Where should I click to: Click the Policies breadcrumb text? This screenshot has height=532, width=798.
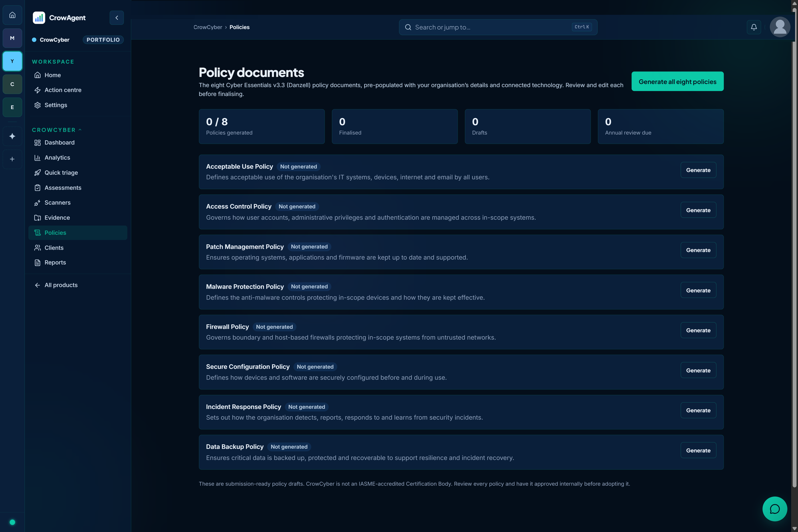[239, 27]
